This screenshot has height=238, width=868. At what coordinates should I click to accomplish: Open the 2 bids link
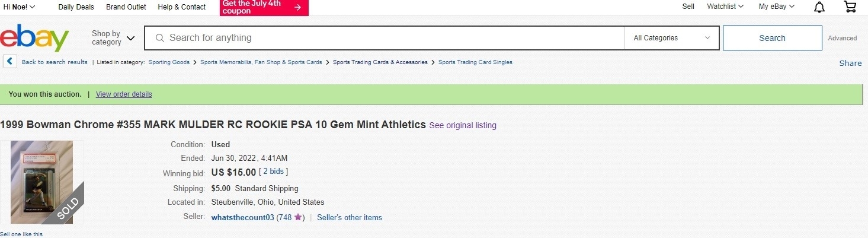coord(274,172)
